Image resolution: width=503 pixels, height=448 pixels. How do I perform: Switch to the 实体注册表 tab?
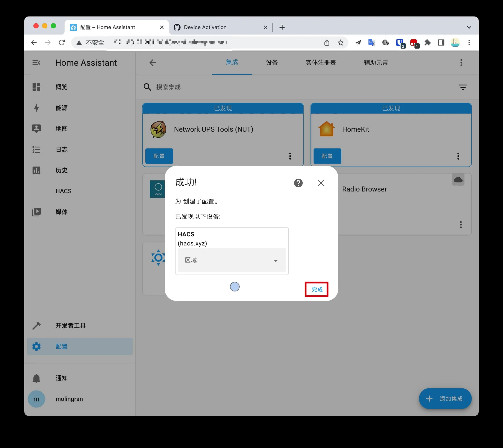(321, 63)
